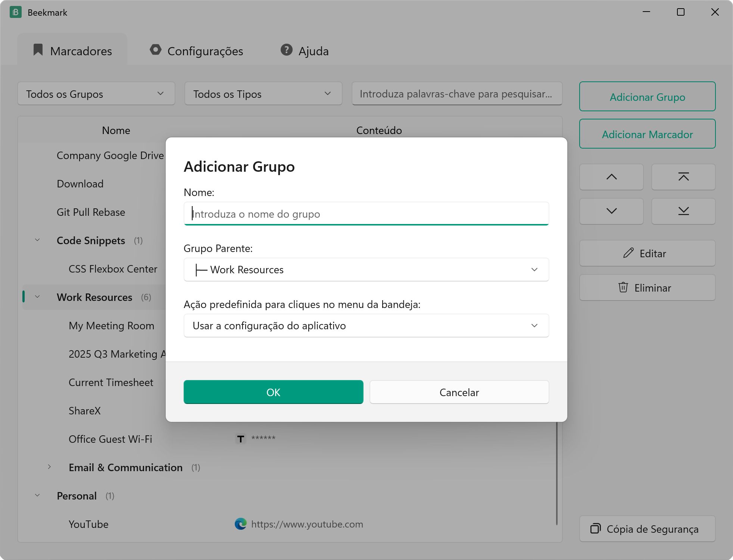
Task: Open the Ajuda tab
Action: tap(305, 51)
